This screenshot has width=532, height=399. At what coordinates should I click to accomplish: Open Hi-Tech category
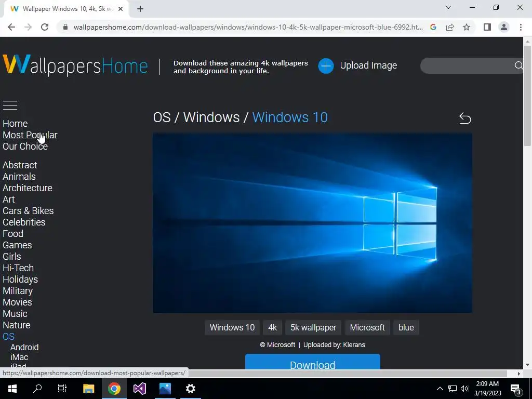click(x=18, y=268)
